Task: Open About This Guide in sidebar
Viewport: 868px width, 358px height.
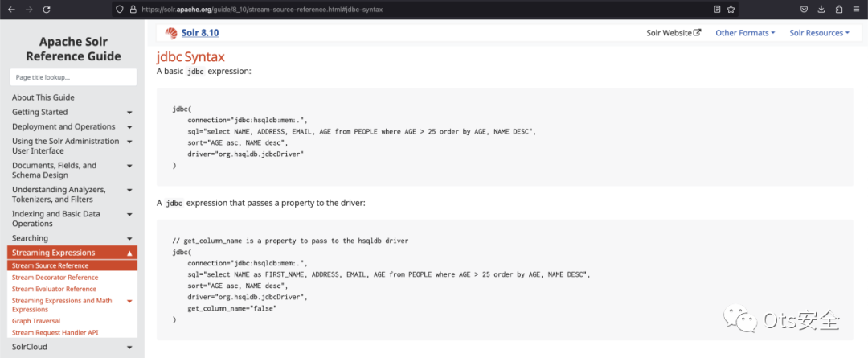Action: point(43,97)
